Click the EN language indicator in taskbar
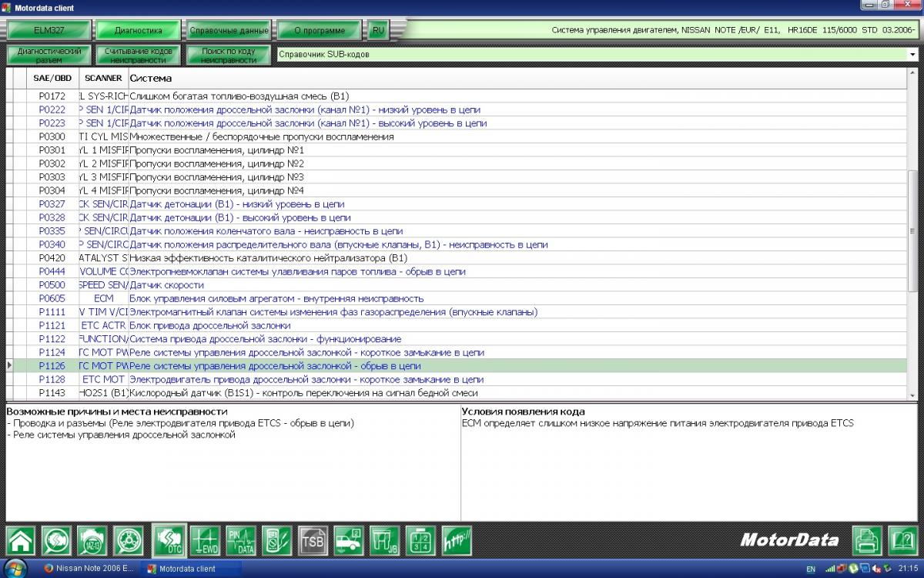924x578 pixels. (x=810, y=569)
